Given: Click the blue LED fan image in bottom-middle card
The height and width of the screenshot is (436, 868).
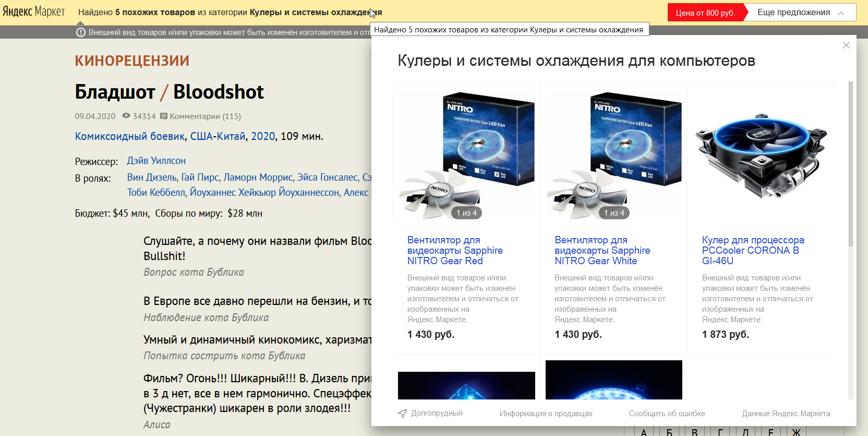Looking at the screenshot, I should [x=614, y=380].
